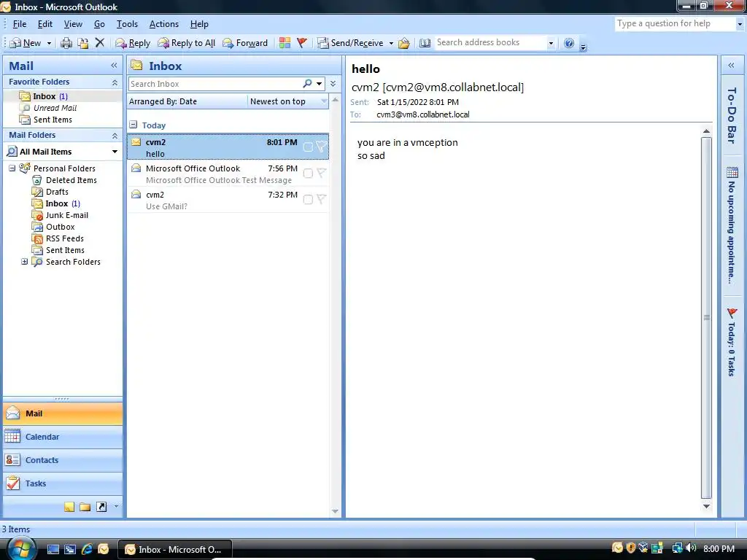Image resolution: width=747 pixels, height=560 pixels.
Task: Expand the Search Folders node
Action: pos(24,262)
